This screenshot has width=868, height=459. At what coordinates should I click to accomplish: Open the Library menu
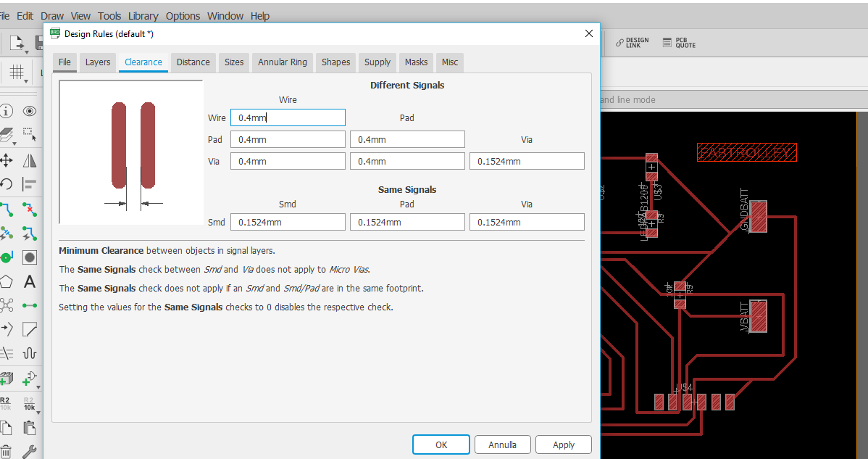[x=143, y=16]
